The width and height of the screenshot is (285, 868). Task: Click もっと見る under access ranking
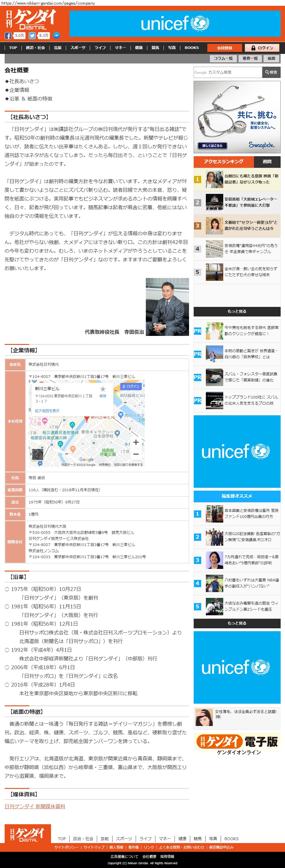click(237, 311)
